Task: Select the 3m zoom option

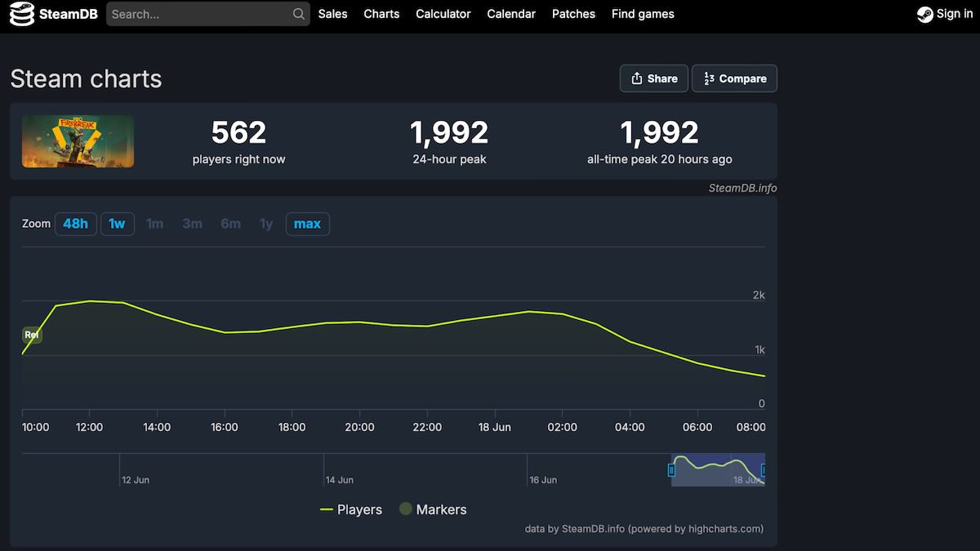Action: [x=192, y=224]
